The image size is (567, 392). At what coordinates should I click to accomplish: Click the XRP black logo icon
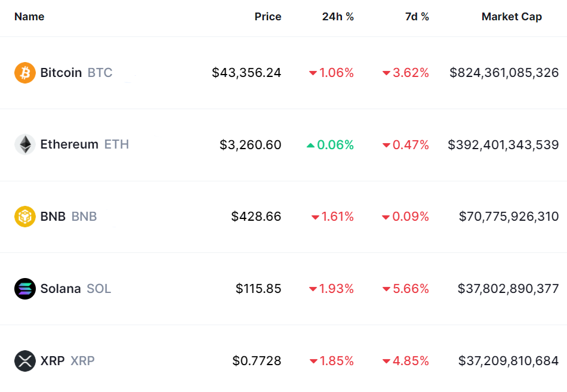point(25,361)
